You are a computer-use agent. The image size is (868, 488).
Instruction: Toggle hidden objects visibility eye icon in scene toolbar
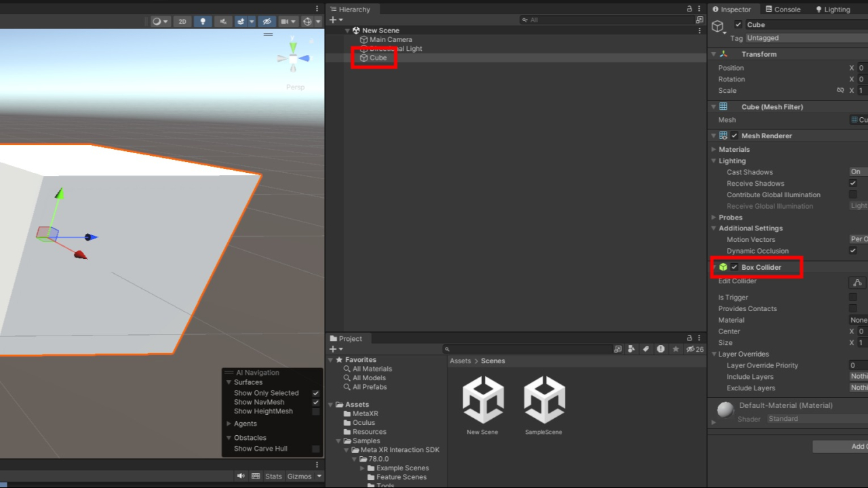pos(267,22)
